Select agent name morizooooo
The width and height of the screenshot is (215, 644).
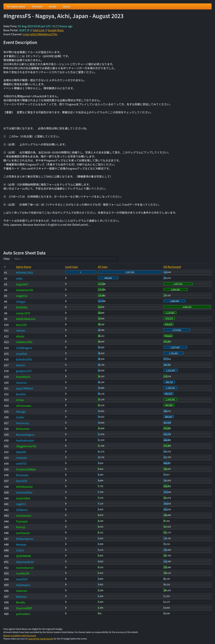point(24,516)
